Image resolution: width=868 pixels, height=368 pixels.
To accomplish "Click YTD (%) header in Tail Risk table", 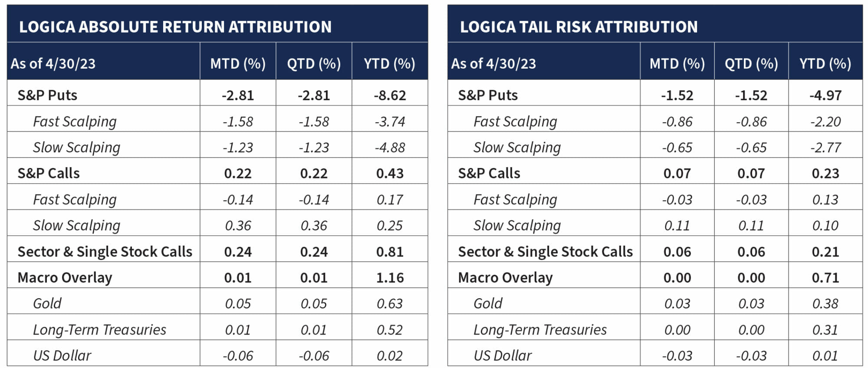I will [x=825, y=64].
